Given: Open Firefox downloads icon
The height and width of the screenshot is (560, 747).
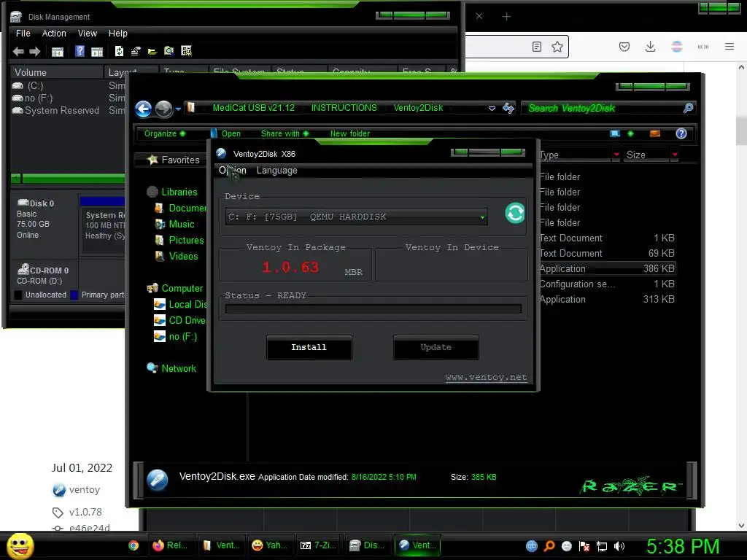Looking at the screenshot, I should click(650, 47).
